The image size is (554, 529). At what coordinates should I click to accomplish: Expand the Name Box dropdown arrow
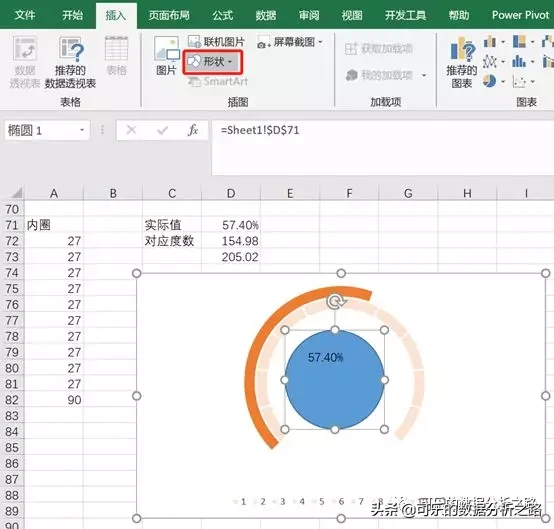[x=82, y=130]
